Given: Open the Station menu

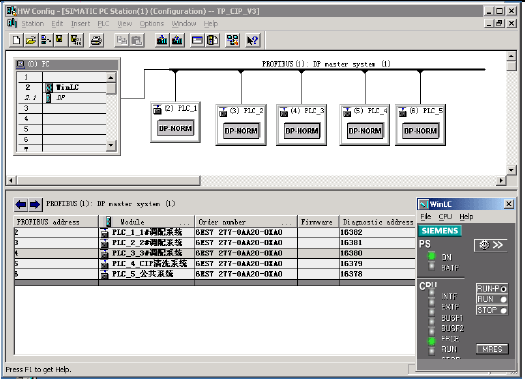Looking at the screenshot, I should (x=32, y=23).
